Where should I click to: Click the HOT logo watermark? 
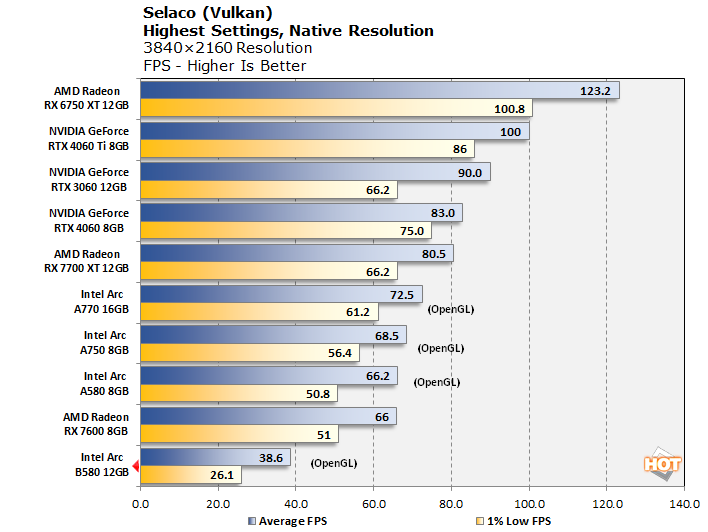(662, 464)
